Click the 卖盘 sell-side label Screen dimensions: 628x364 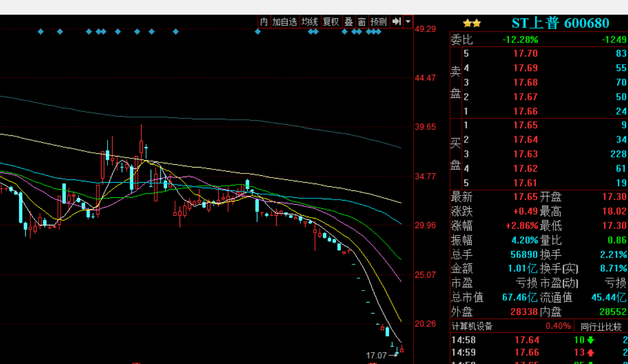455,83
